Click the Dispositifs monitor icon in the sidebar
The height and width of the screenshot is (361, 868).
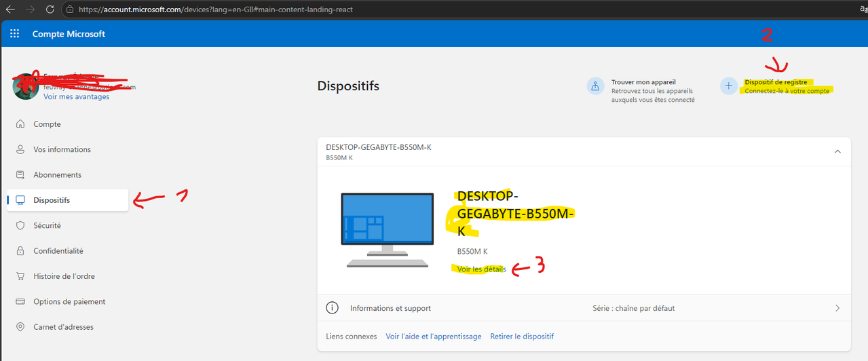click(20, 200)
